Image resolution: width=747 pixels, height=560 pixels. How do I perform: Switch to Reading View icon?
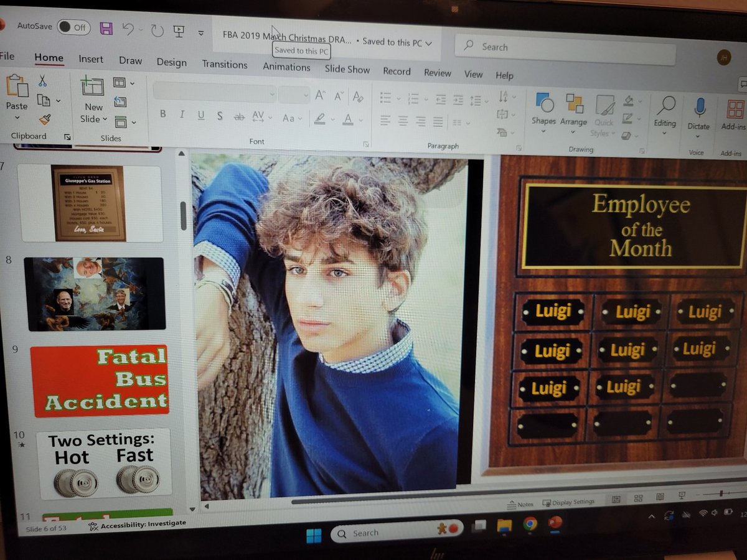[660, 498]
